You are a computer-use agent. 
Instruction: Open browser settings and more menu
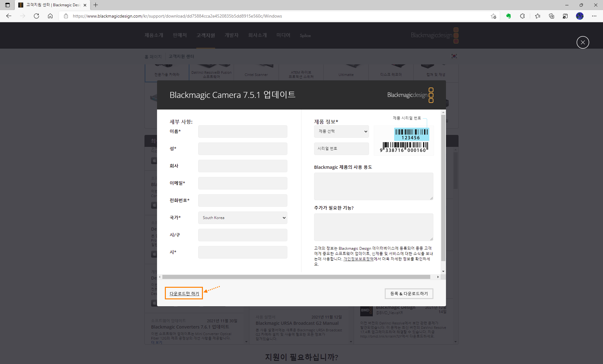pyautogui.click(x=594, y=16)
